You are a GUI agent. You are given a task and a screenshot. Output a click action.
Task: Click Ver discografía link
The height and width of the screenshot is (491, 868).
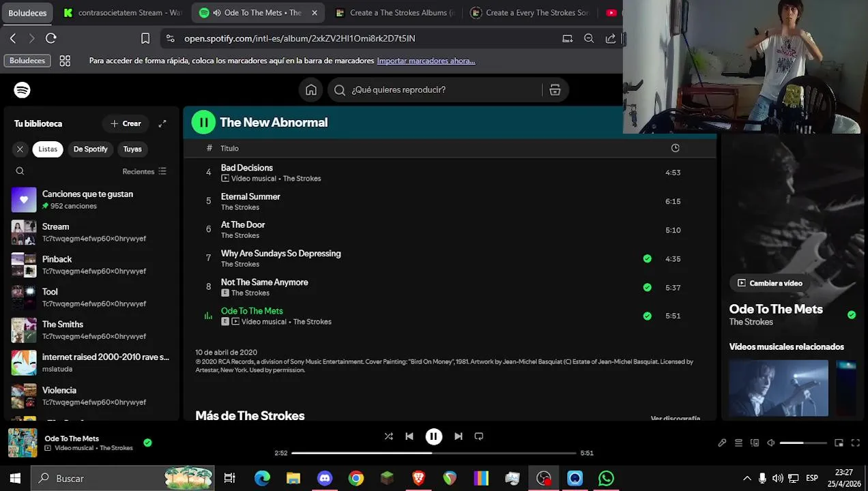[676, 418]
